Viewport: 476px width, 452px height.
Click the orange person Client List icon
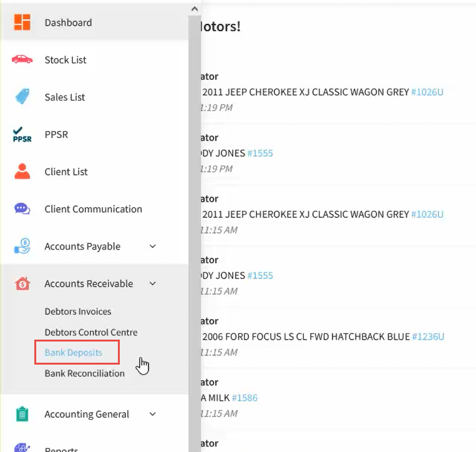(x=22, y=171)
